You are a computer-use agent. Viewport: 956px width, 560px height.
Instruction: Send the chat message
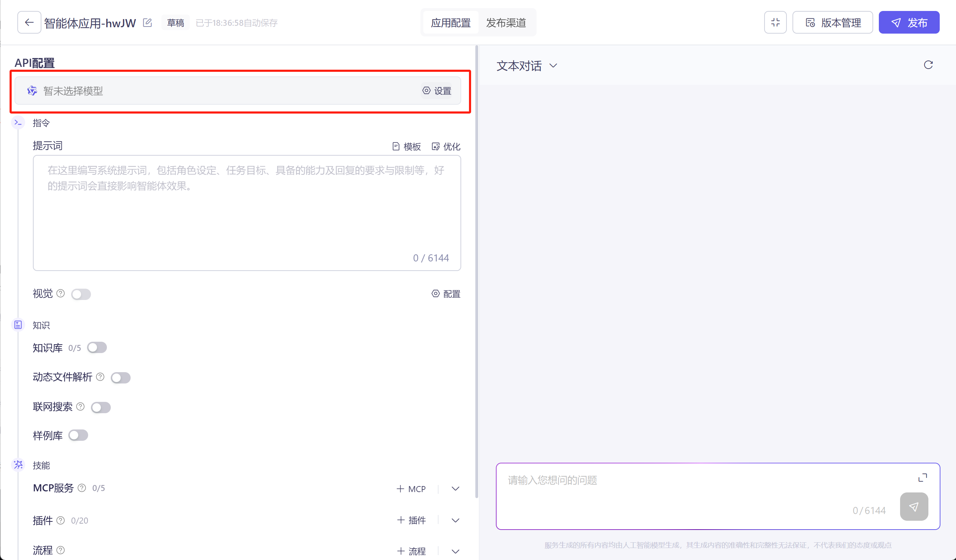(914, 507)
